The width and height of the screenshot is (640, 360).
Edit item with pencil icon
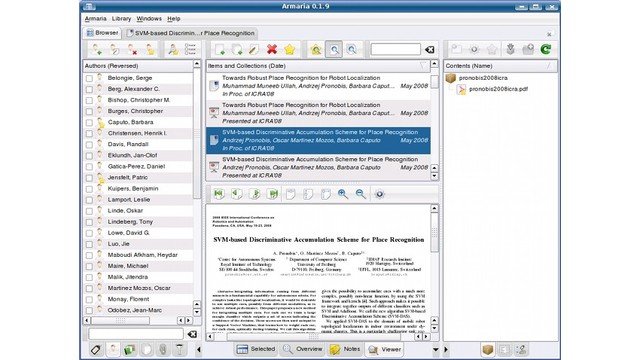point(254,50)
